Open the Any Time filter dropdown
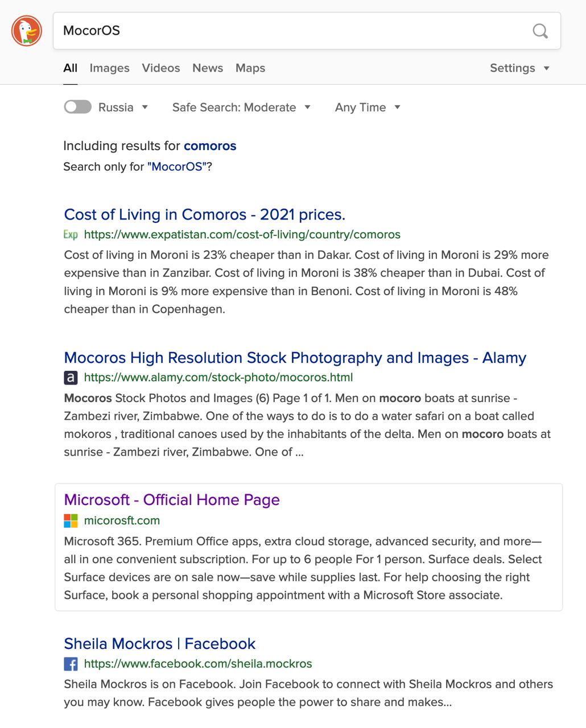Screen dimensions: 586x728 (x=368, y=107)
